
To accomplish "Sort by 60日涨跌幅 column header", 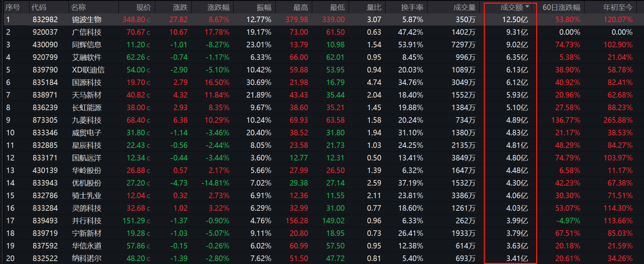I will click(x=561, y=7).
